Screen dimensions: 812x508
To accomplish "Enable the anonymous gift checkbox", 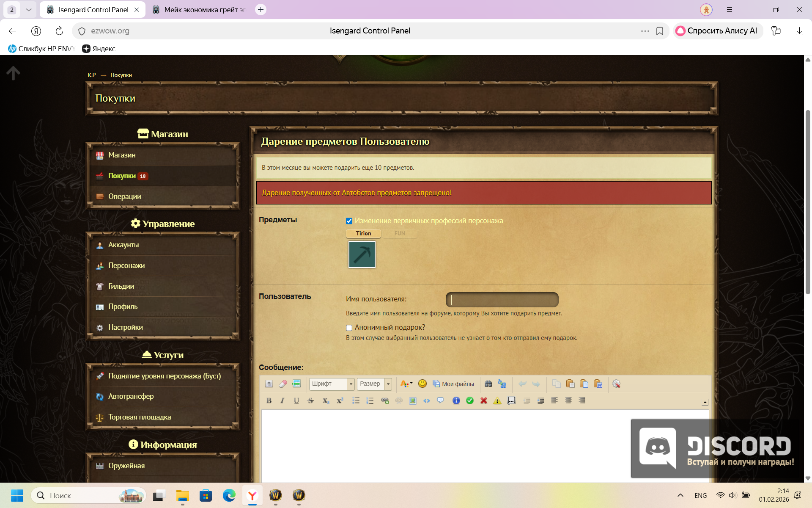I will (x=349, y=328).
